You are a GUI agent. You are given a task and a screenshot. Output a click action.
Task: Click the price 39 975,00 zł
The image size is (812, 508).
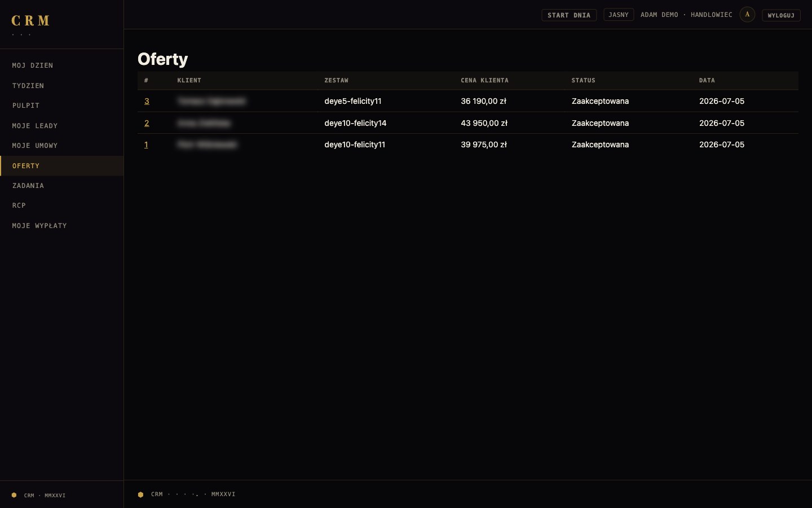484,144
